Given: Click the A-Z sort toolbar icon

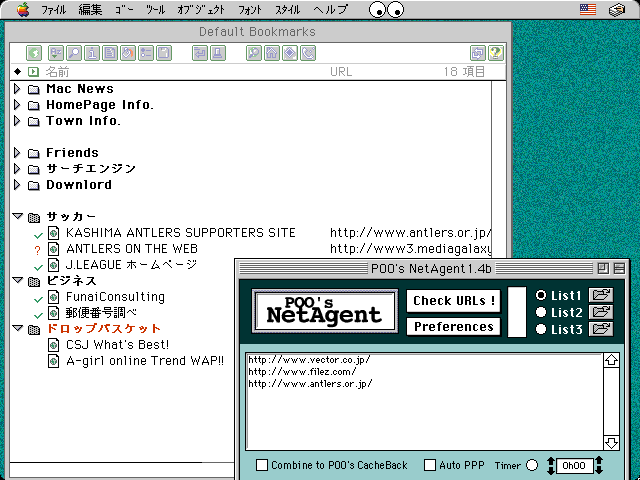Looking at the screenshot, I should click(56, 53).
